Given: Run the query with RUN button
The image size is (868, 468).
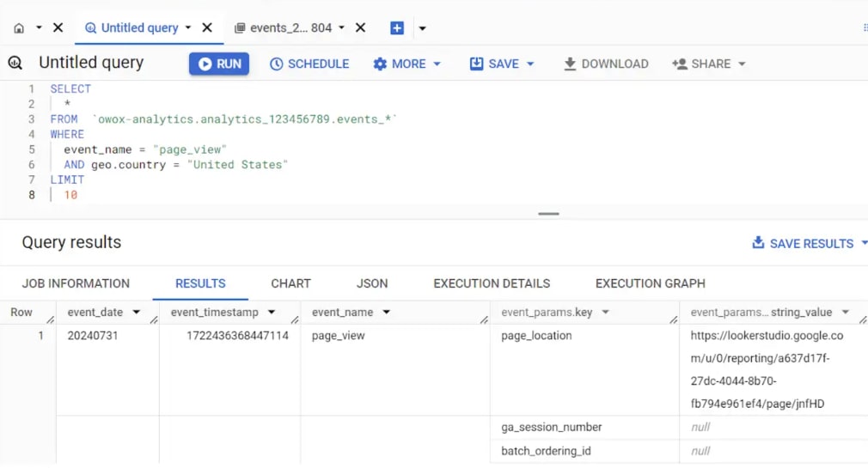Looking at the screenshot, I should (219, 64).
